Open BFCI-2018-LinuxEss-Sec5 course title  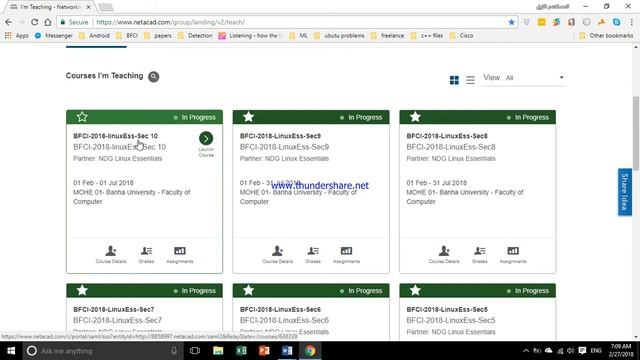tap(447, 309)
